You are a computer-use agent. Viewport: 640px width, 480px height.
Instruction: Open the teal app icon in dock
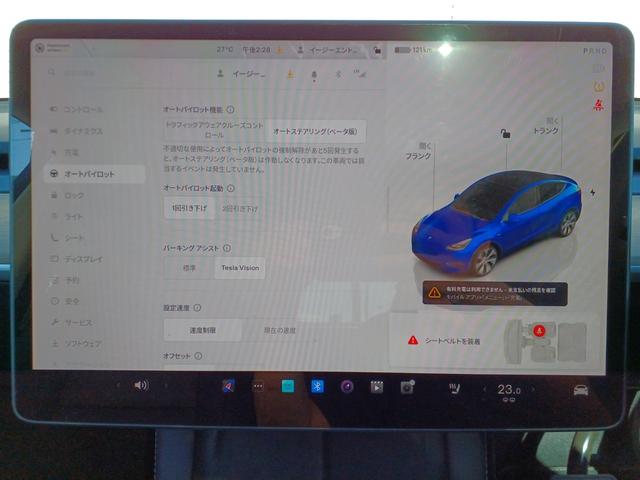point(288,386)
